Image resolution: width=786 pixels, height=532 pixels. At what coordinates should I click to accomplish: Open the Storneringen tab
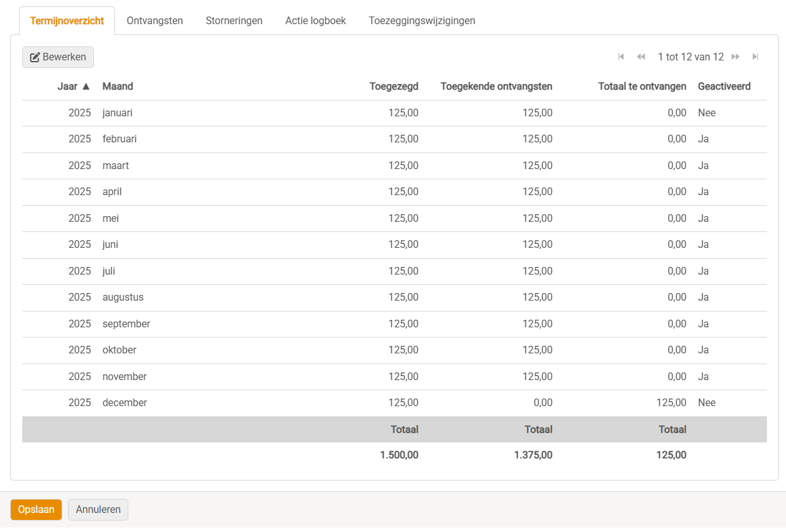tap(234, 21)
